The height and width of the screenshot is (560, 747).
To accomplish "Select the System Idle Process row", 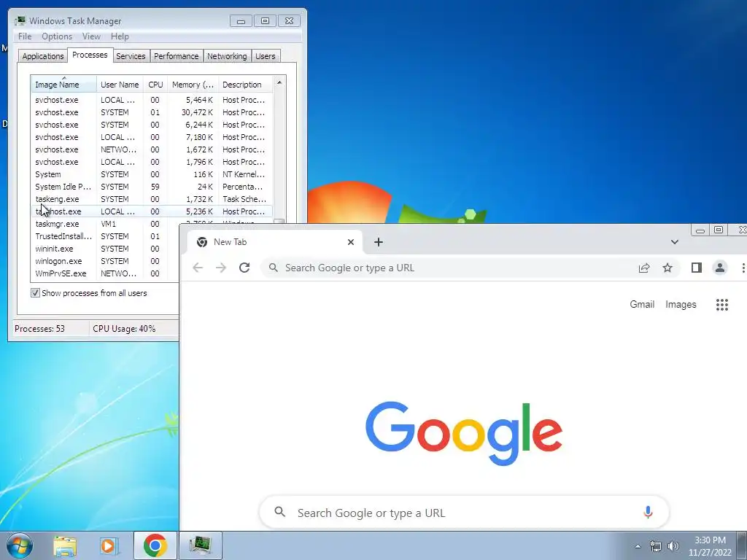I will (x=152, y=187).
